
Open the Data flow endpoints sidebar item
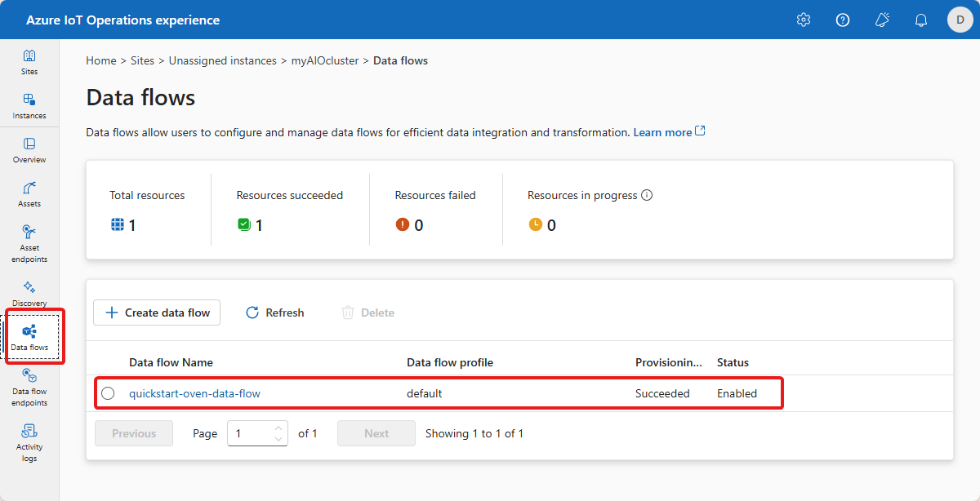pyautogui.click(x=29, y=386)
